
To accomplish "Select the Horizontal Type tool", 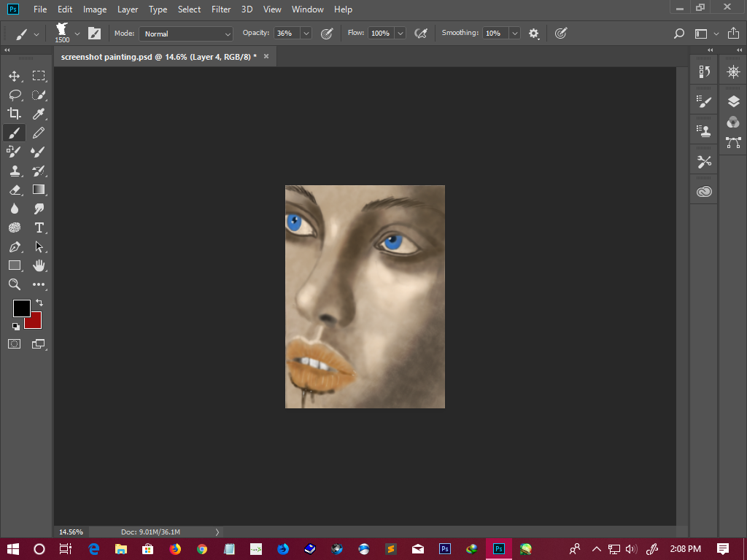I will point(39,227).
